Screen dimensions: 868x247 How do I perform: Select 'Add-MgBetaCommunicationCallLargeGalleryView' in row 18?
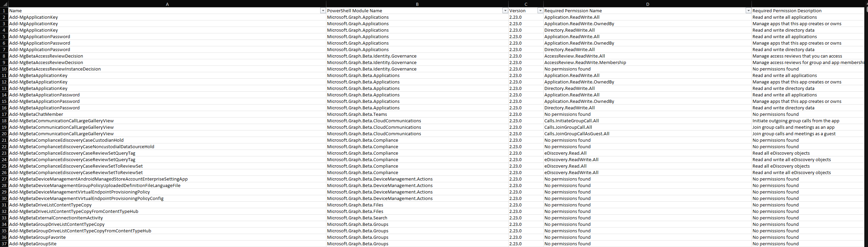click(x=167, y=121)
